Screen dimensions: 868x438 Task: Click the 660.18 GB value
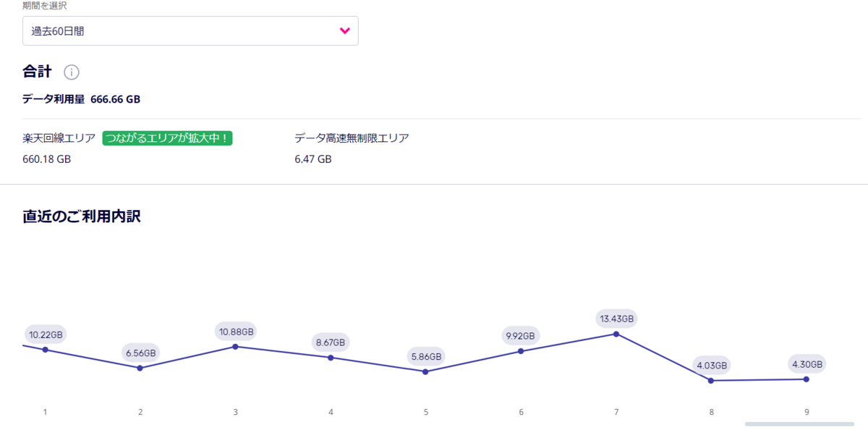46,159
